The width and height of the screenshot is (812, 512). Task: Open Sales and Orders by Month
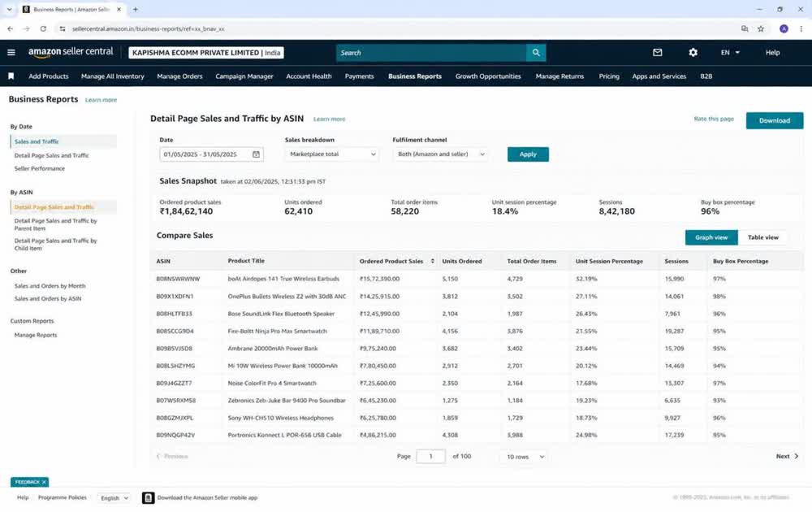coord(50,286)
